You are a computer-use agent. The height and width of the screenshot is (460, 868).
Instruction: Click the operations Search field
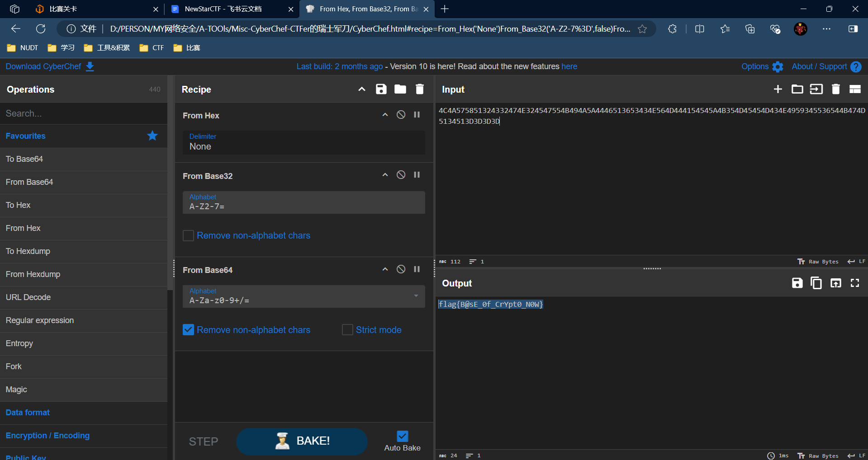(84, 113)
